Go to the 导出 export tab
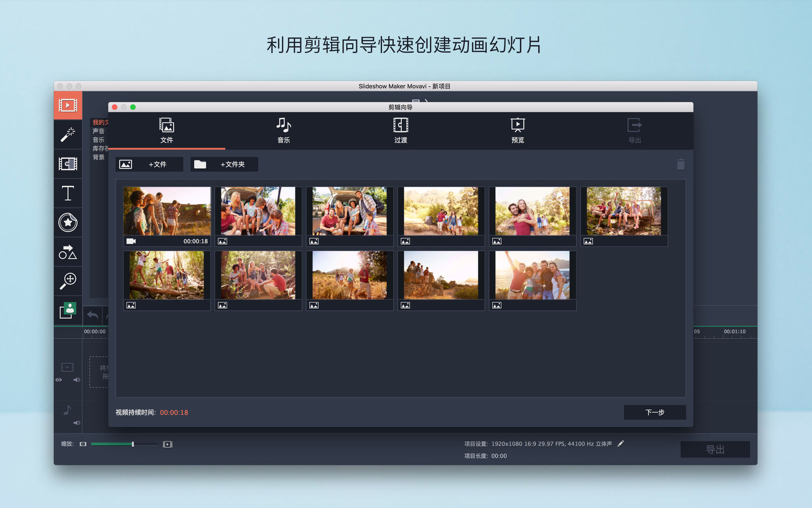This screenshot has height=508, width=812. [x=635, y=131]
